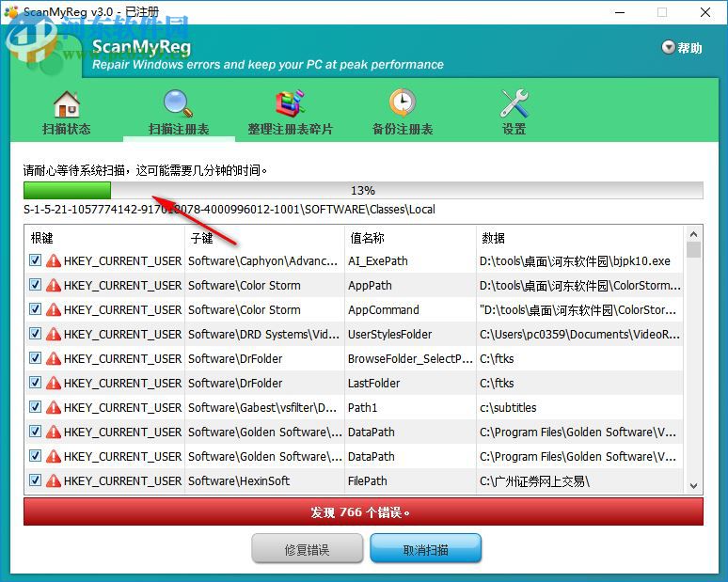
Task: Uncheck the Path1 entry checkbox
Action: click(x=36, y=407)
